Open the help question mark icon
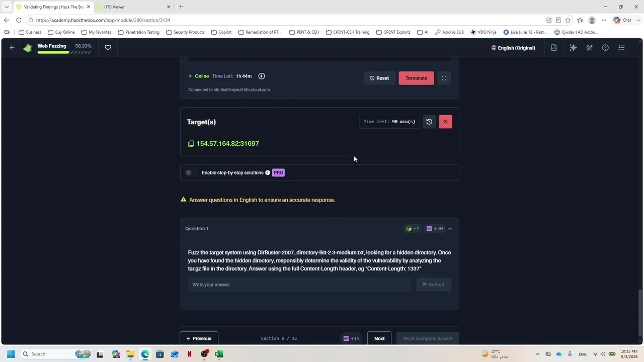 (605, 48)
